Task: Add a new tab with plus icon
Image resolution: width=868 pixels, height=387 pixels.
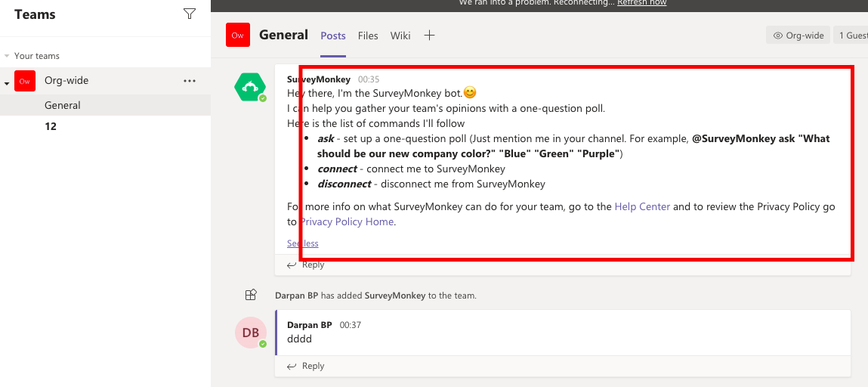Action: click(429, 35)
